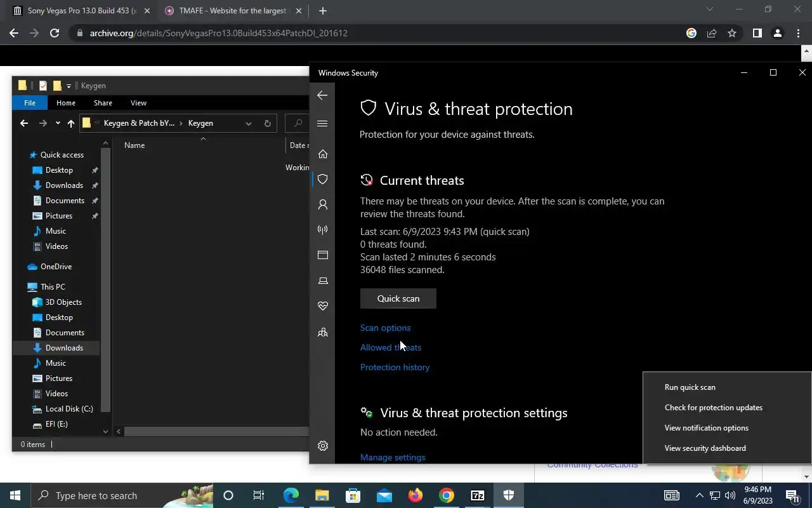
Task: Open Chrome profile icon
Action: click(x=777, y=33)
